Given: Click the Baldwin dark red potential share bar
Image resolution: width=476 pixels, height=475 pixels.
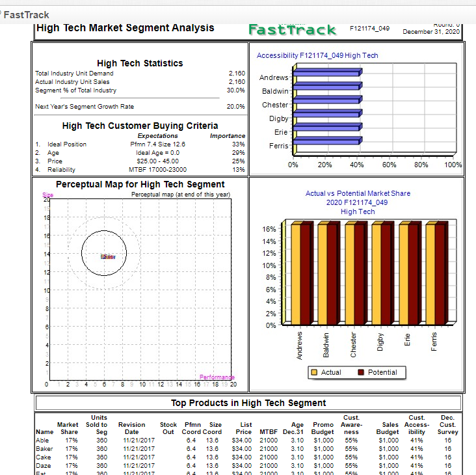Looking at the screenshot, I should (x=332, y=274).
